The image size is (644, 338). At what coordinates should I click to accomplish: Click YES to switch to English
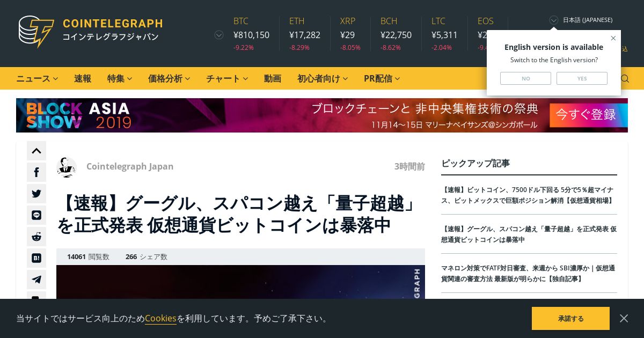coord(582,78)
